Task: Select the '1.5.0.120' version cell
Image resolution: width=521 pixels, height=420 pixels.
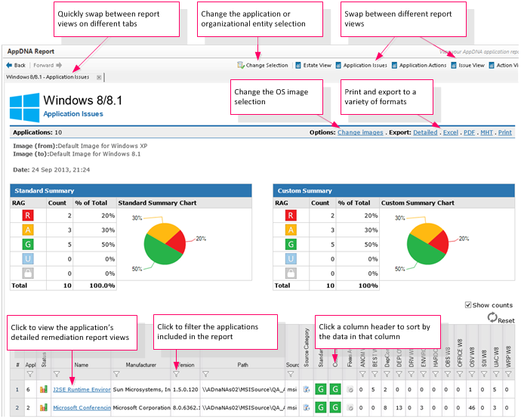Action: point(186,389)
